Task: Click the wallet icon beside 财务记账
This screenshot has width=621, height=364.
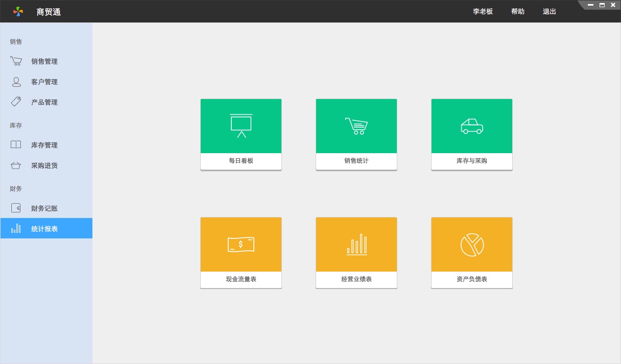Action: (x=16, y=208)
